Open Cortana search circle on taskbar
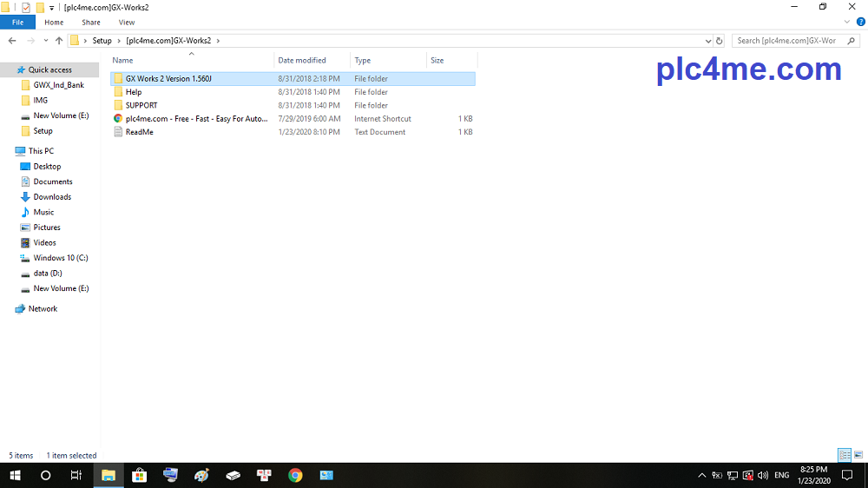Viewport: 868px width, 488px height. (x=46, y=475)
